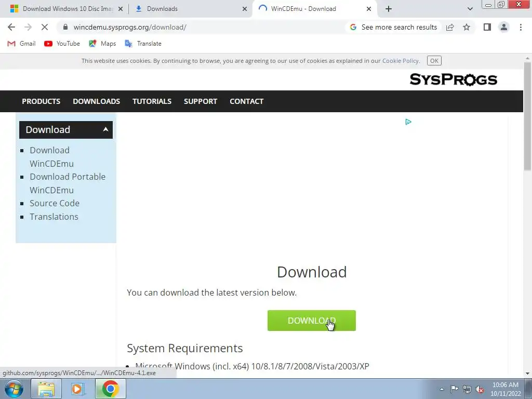Click the site lock icon

65,27
